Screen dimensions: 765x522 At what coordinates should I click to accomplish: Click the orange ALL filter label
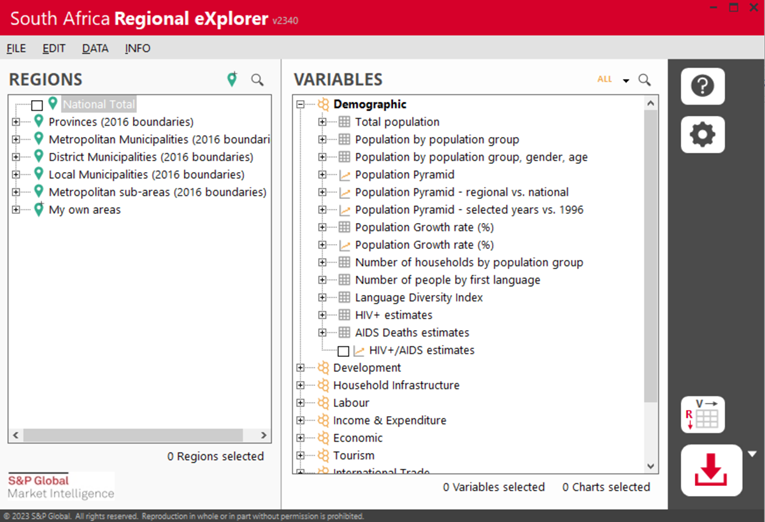pyautogui.click(x=604, y=79)
